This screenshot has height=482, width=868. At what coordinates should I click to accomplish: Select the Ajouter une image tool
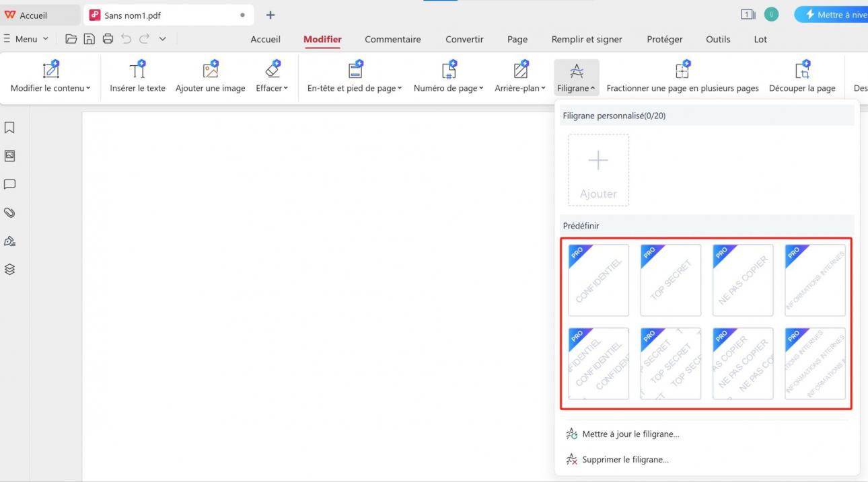(x=211, y=76)
